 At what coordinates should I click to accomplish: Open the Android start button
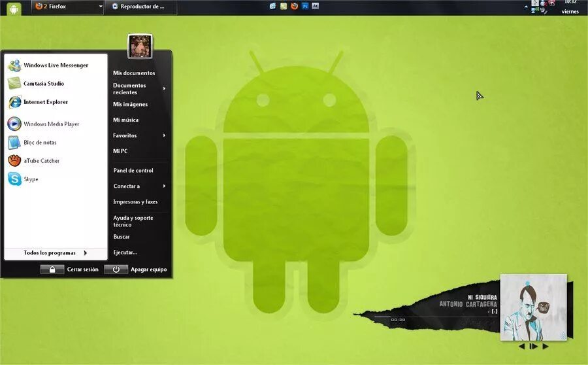click(x=14, y=9)
